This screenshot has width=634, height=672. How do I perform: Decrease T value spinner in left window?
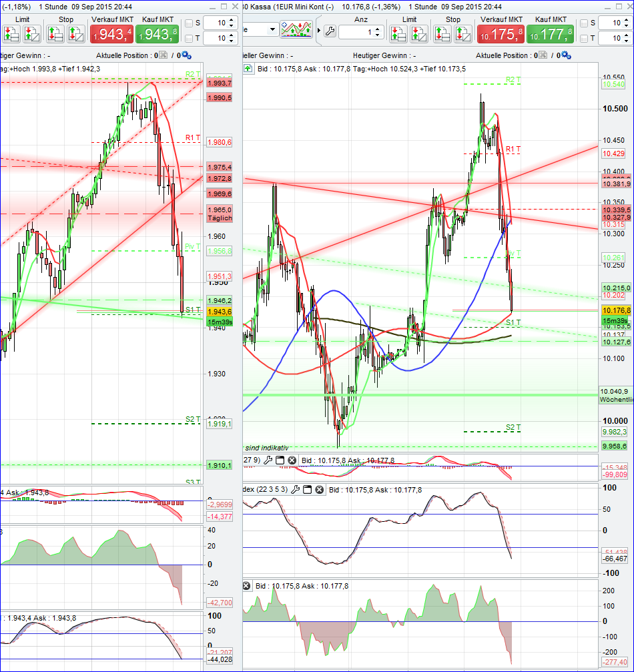point(232,41)
